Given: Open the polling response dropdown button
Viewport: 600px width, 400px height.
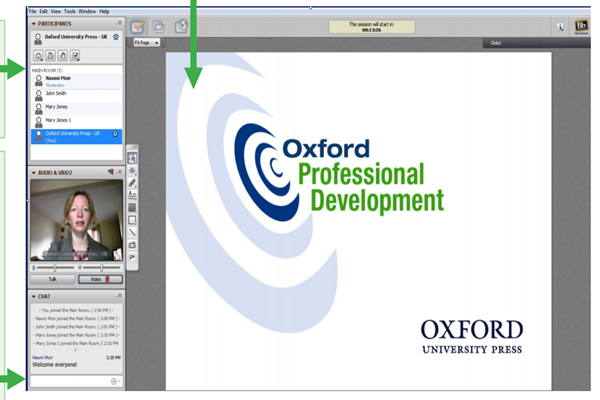Looking at the screenshot, I should [75, 56].
